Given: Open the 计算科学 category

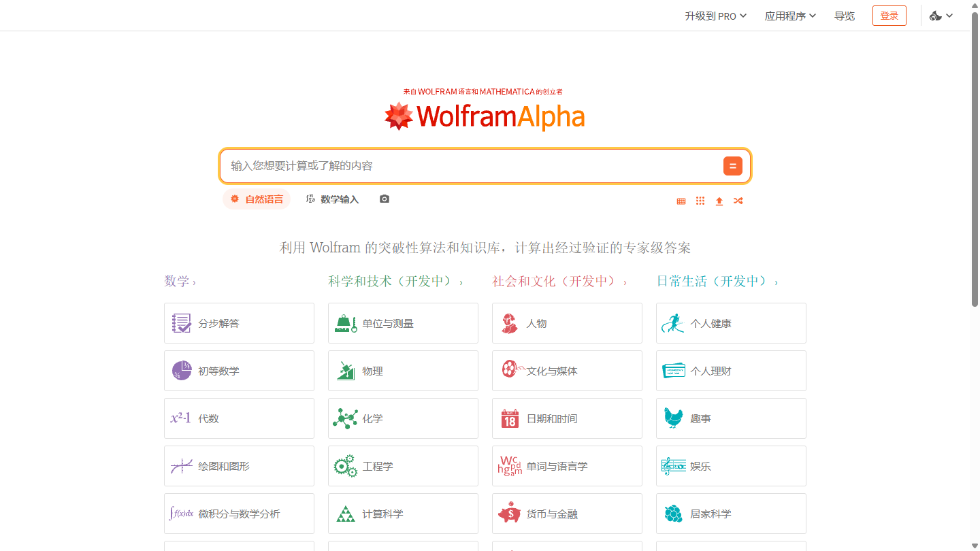Looking at the screenshot, I should 403,514.
